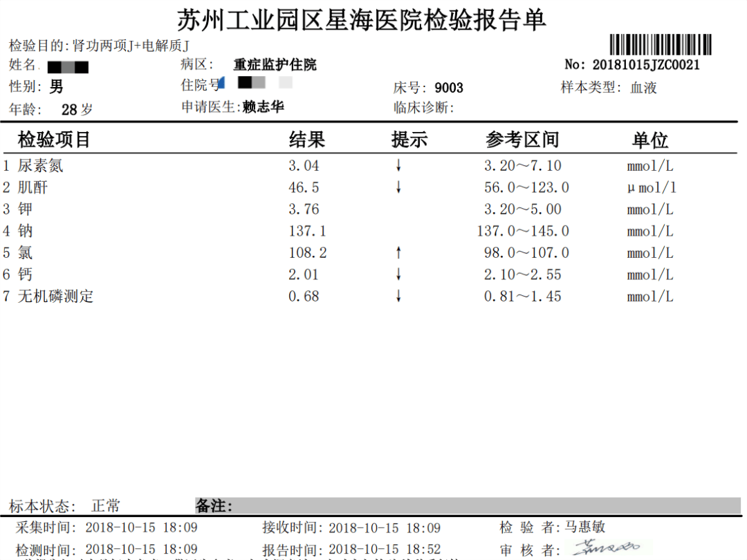
Task: Click column header 参考区间
Action: [x=522, y=140]
